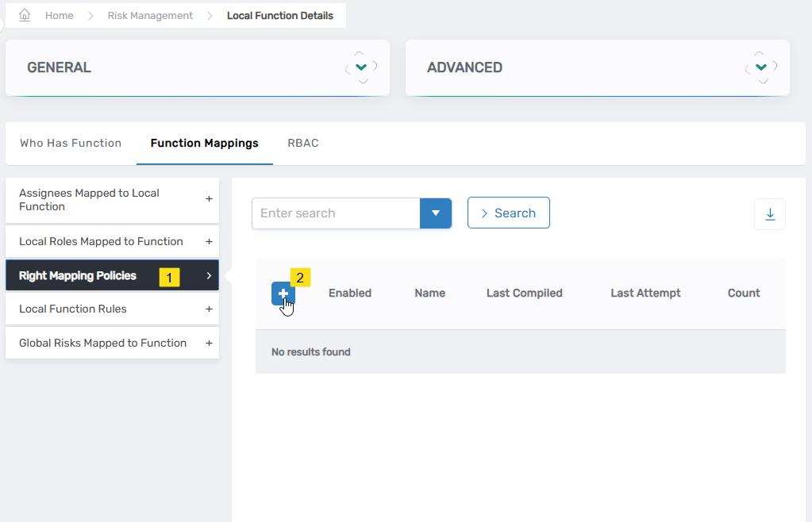
Task: Expand Assignees Mapped to Local Function
Action: pos(209,199)
